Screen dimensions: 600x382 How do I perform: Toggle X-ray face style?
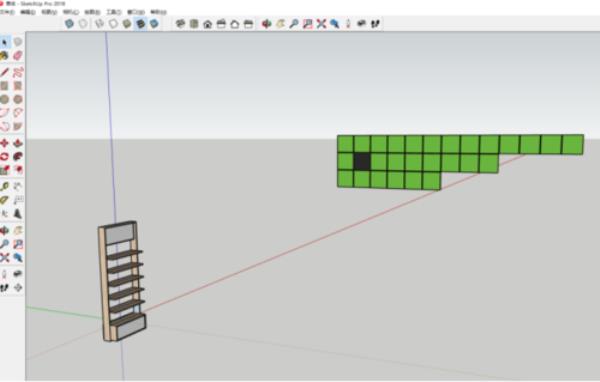(69, 24)
